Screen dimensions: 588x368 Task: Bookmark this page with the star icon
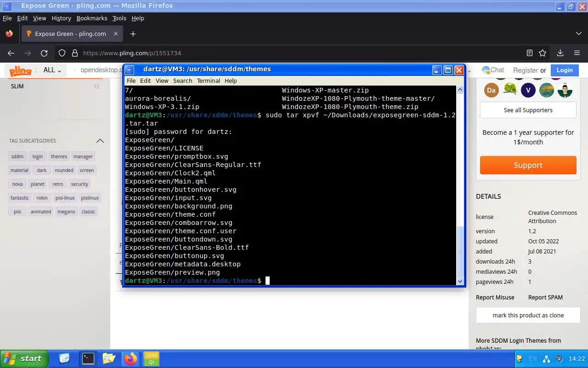click(543, 53)
